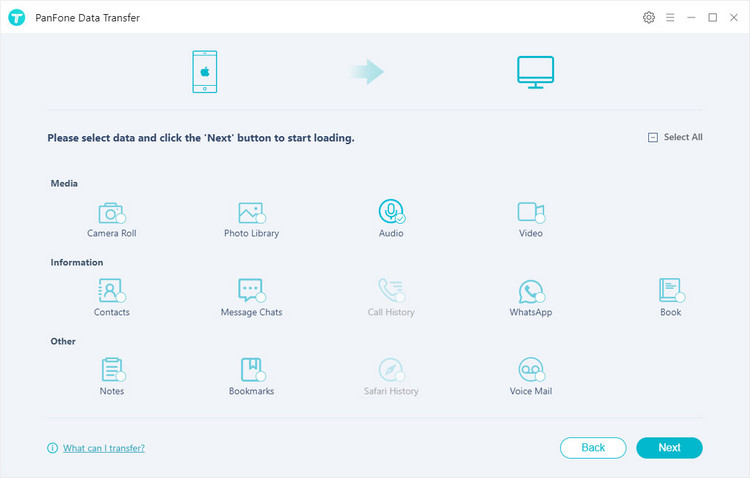
Task: Select the Camera Roll icon
Action: pyautogui.click(x=112, y=213)
